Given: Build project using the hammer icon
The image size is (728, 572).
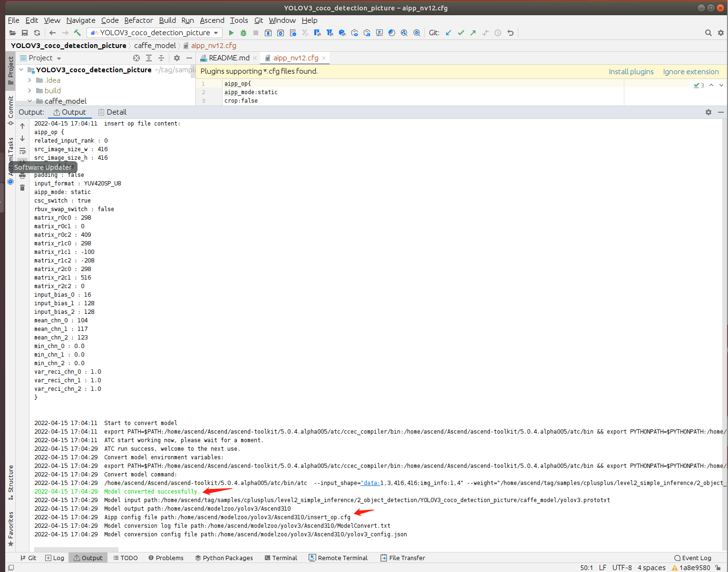Looking at the screenshot, I should 78,33.
